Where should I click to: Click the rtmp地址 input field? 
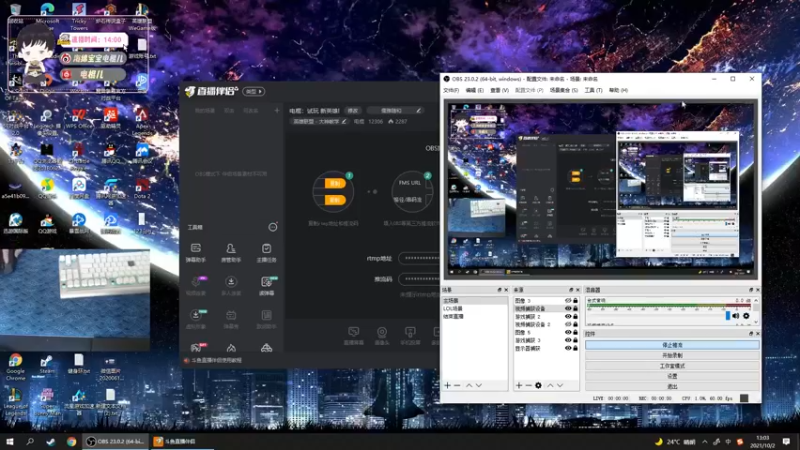(419, 258)
